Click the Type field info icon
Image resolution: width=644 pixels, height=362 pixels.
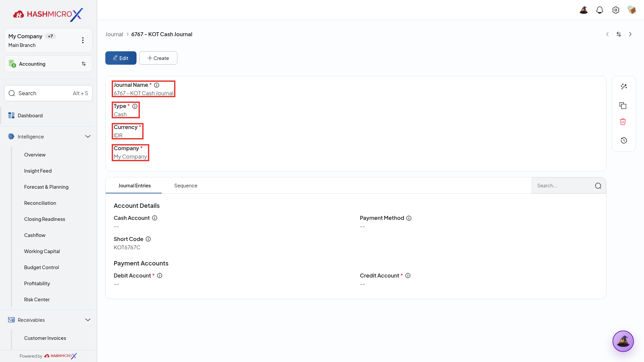pyautogui.click(x=135, y=106)
